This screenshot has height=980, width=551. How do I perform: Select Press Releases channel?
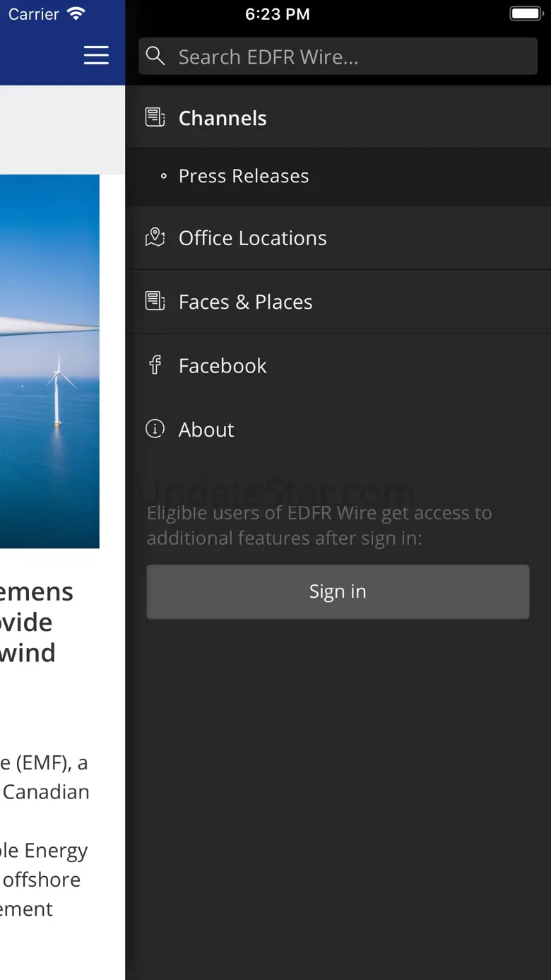[338, 177]
